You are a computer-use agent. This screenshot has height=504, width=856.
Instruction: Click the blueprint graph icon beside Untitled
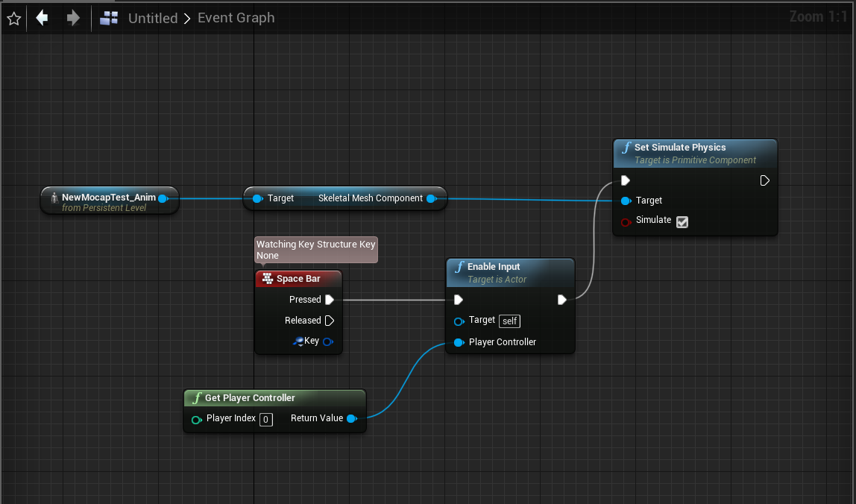coord(109,19)
